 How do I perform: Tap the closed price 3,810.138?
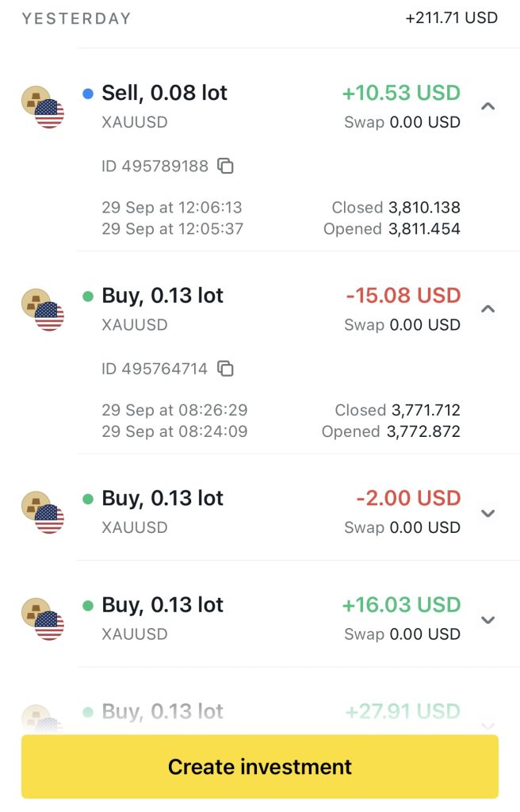[x=424, y=208]
